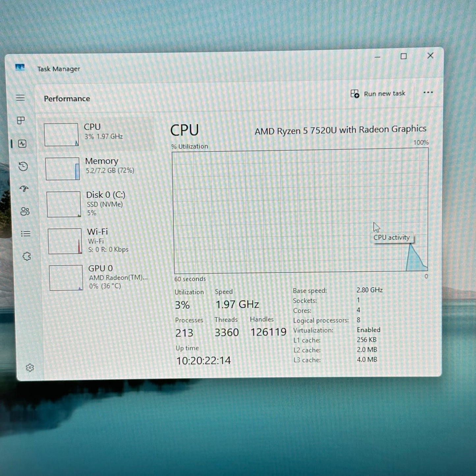Open the App history page icon
Image resolution: width=476 pixels, height=476 pixels.
pyautogui.click(x=23, y=166)
